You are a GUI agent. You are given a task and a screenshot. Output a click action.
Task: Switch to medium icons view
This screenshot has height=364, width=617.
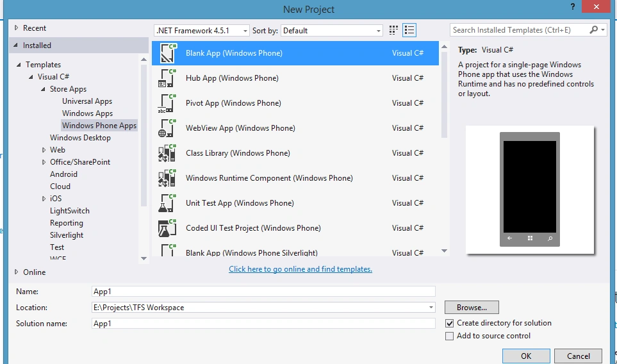coord(393,30)
